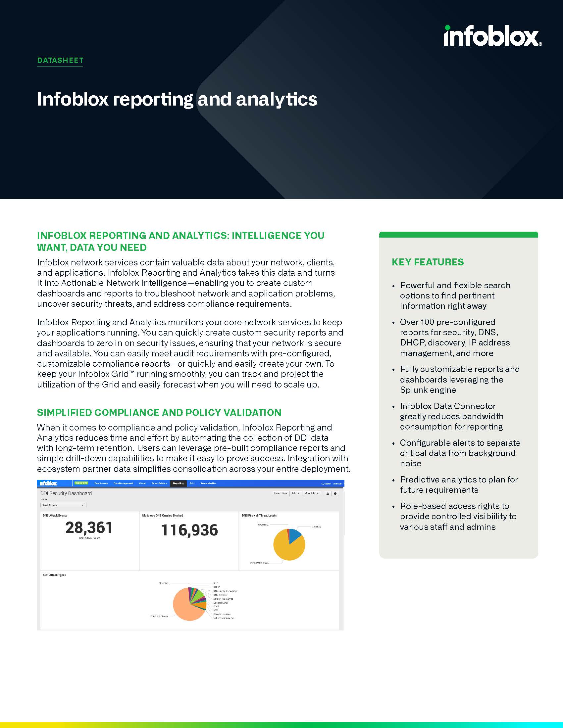Click the blue Critical slice in threat levels pie
This screenshot has width=563, height=728.
click(x=294, y=535)
